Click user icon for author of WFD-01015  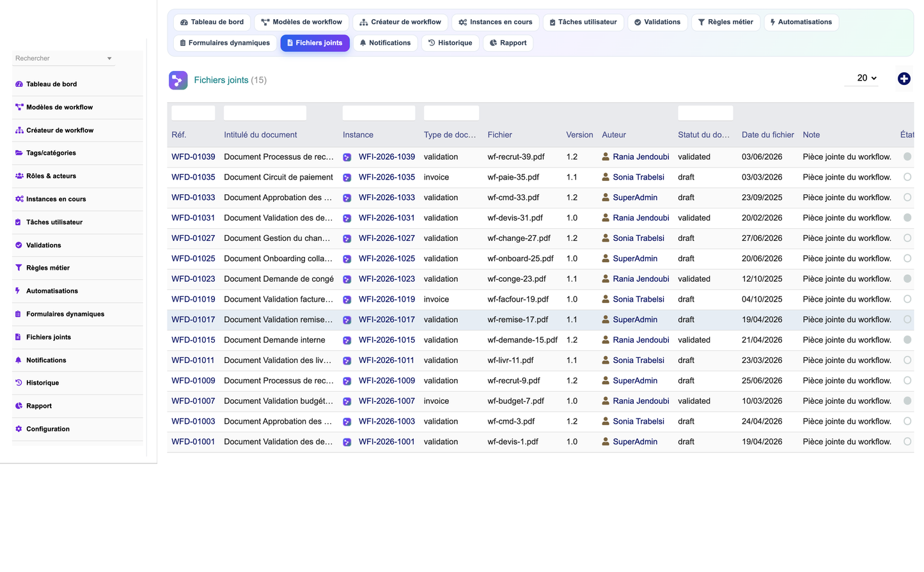606,340
